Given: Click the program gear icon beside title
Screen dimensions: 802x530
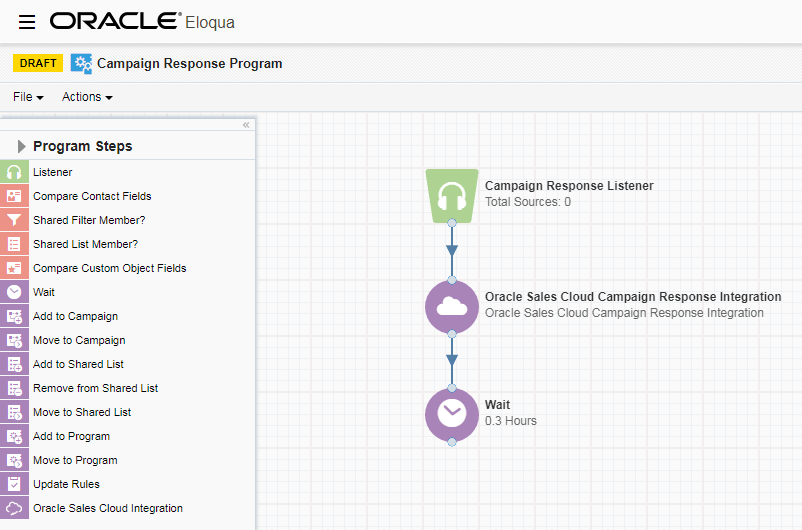Looking at the screenshot, I should point(81,63).
